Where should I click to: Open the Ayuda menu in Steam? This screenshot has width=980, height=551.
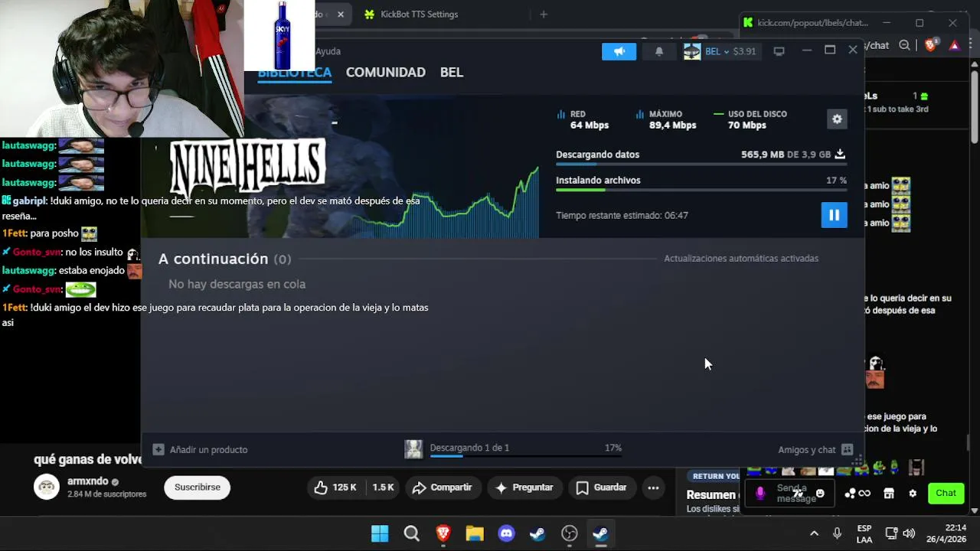(328, 51)
